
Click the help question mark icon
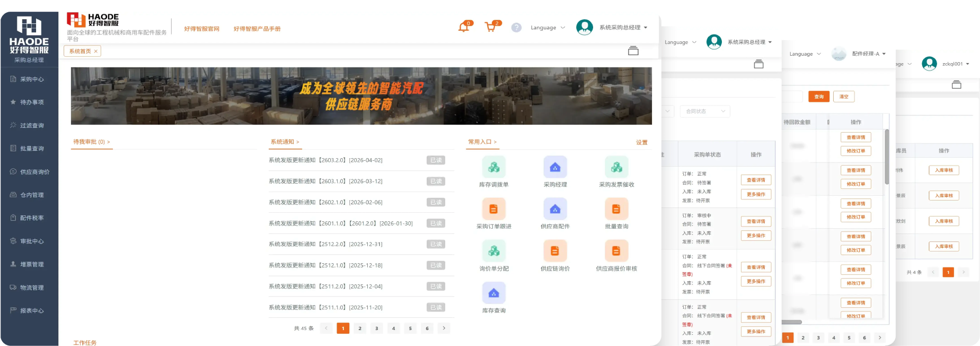pyautogui.click(x=516, y=28)
